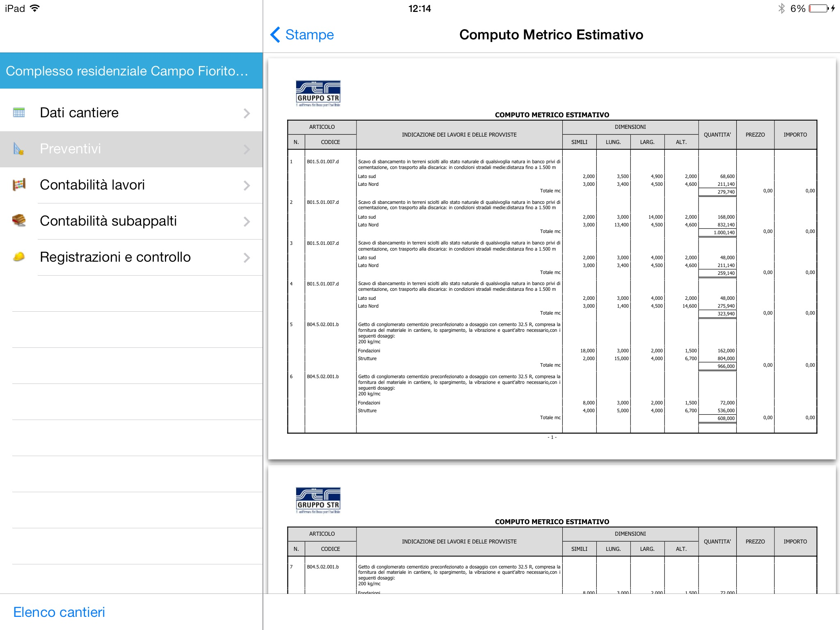This screenshot has height=630, width=840.
Task: Tap the Bluetooth status icon
Action: [781, 9]
